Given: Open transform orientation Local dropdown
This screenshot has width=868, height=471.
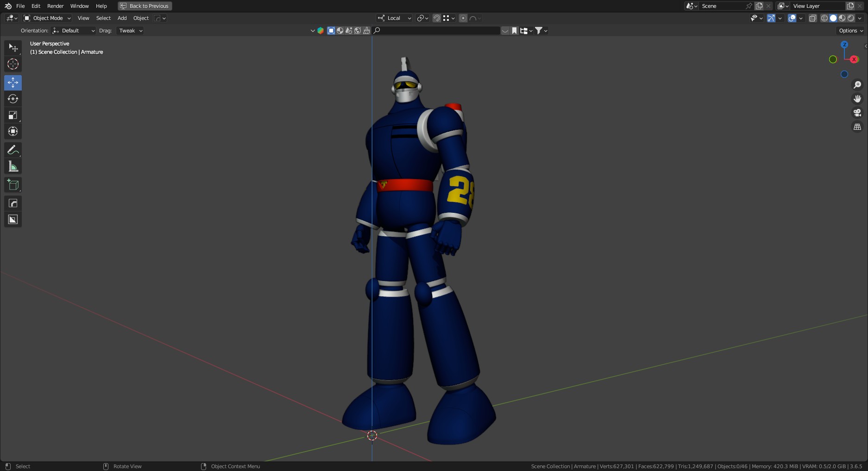Looking at the screenshot, I should (394, 18).
